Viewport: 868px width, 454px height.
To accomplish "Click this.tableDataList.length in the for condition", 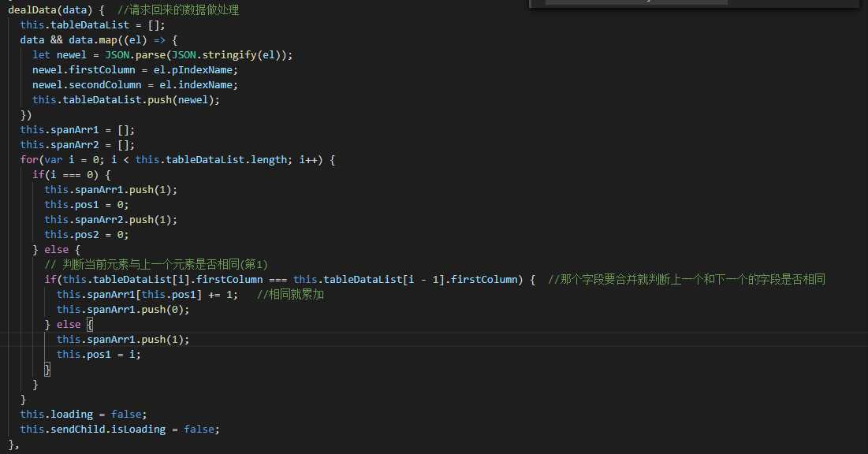I will (x=211, y=159).
